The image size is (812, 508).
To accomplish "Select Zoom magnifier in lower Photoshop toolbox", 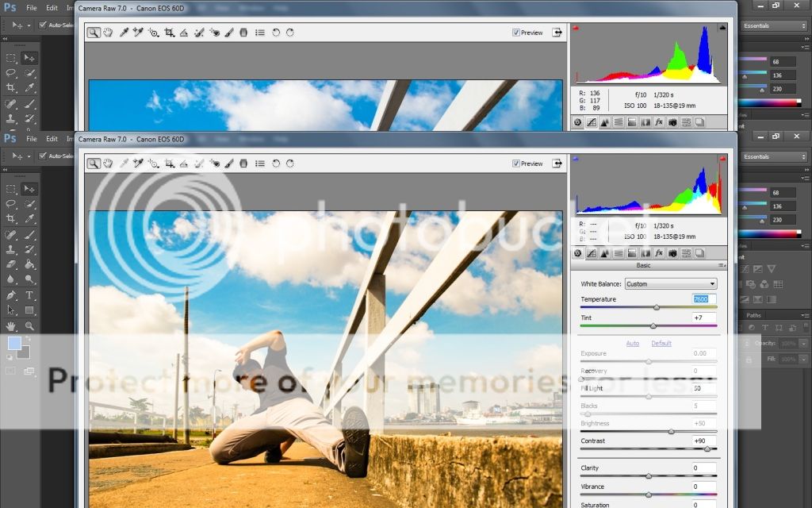I will pyautogui.click(x=29, y=326).
